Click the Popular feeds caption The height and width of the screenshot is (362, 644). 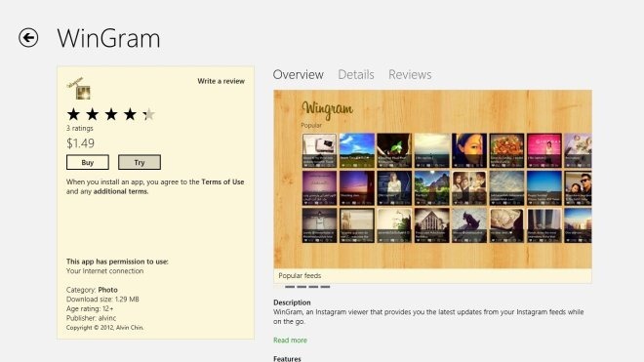tap(300, 276)
